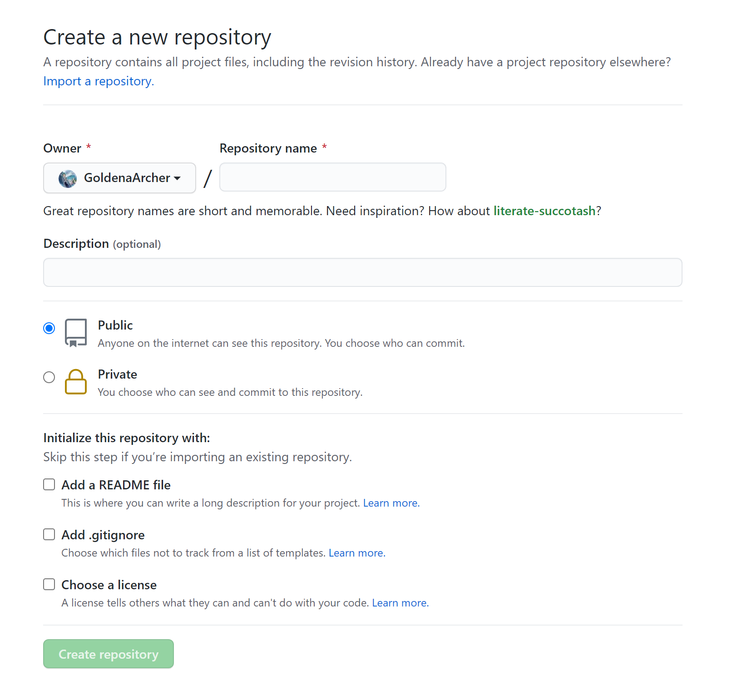Open the Owner GoldenaArcher dropdown
Viewport: 737px width, 700px height.
pos(119,178)
